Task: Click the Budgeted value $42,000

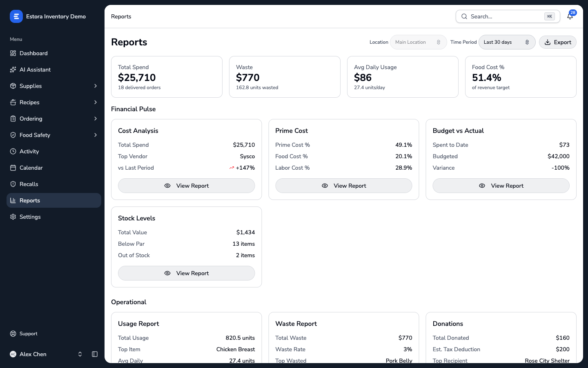Action: [x=559, y=156]
